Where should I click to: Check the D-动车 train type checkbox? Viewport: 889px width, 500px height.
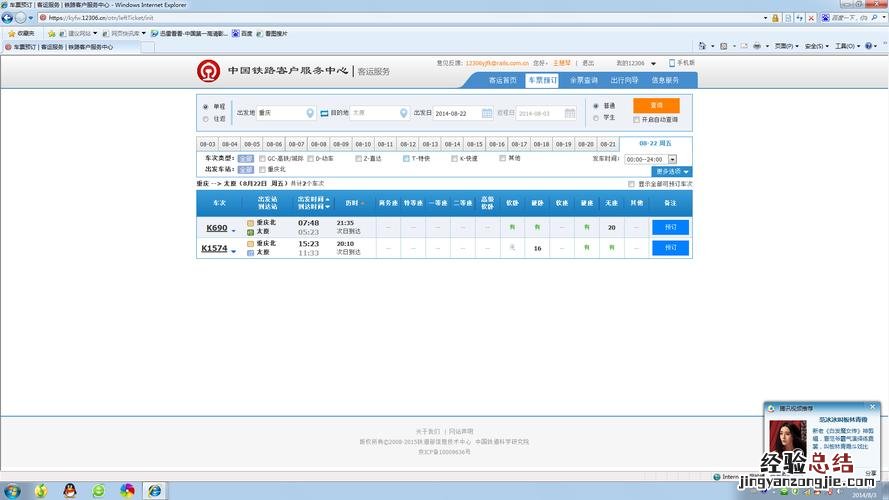(310, 158)
